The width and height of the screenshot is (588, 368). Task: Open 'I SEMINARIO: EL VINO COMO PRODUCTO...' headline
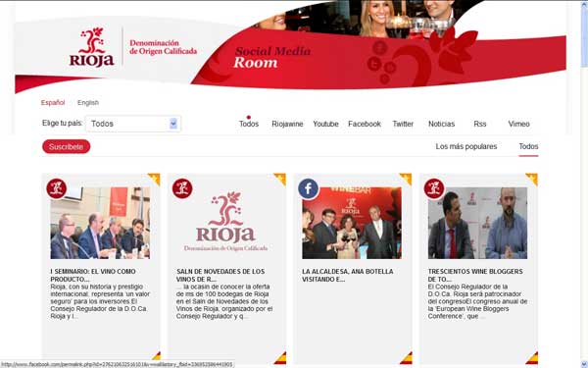pyautogui.click(x=93, y=275)
